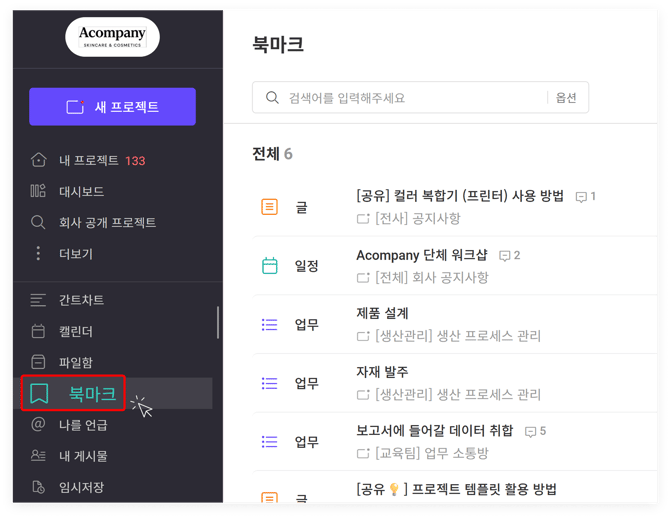670x518 pixels.
Task: Click the Acompany logo in sidebar
Action: [112, 37]
